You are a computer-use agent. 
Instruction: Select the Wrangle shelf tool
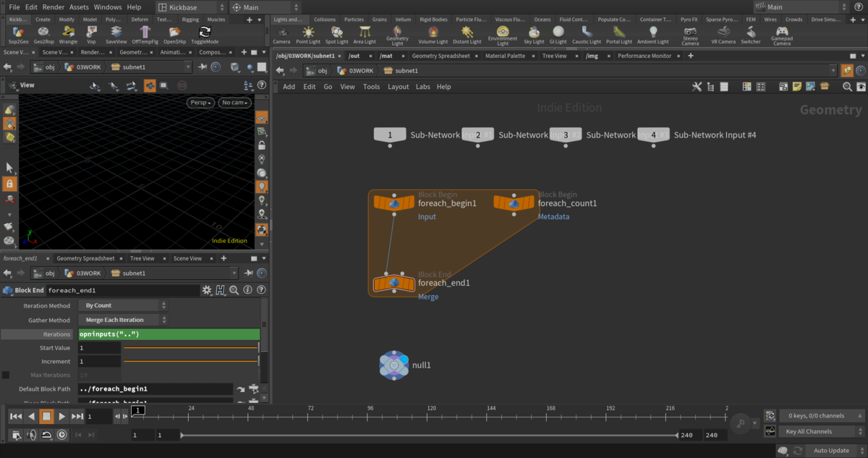[68, 35]
